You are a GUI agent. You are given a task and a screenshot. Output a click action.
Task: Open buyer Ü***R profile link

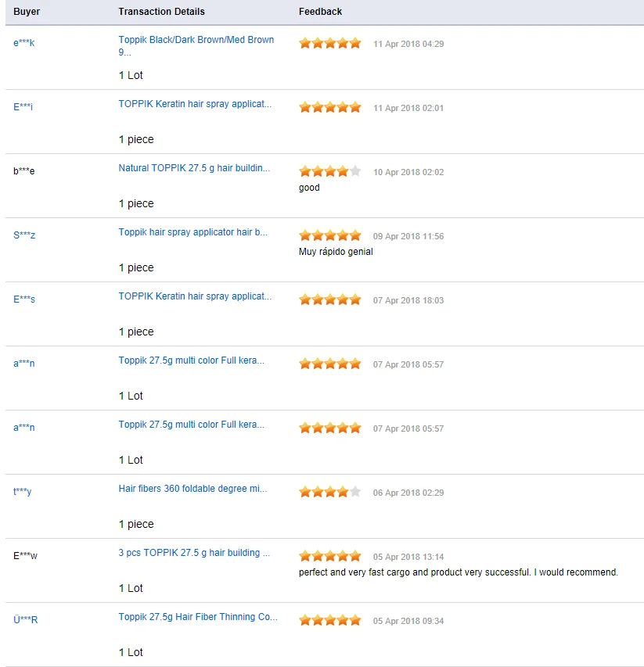26,620
